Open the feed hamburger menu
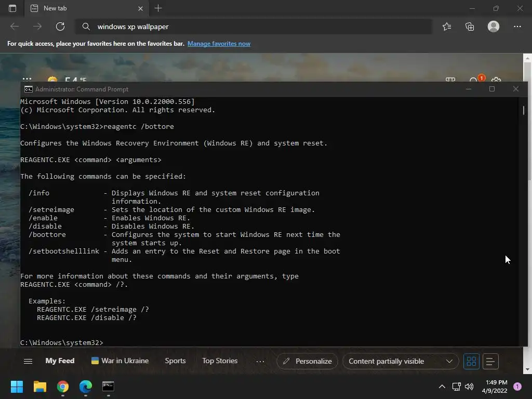532x399 pixels. point(28,362)
